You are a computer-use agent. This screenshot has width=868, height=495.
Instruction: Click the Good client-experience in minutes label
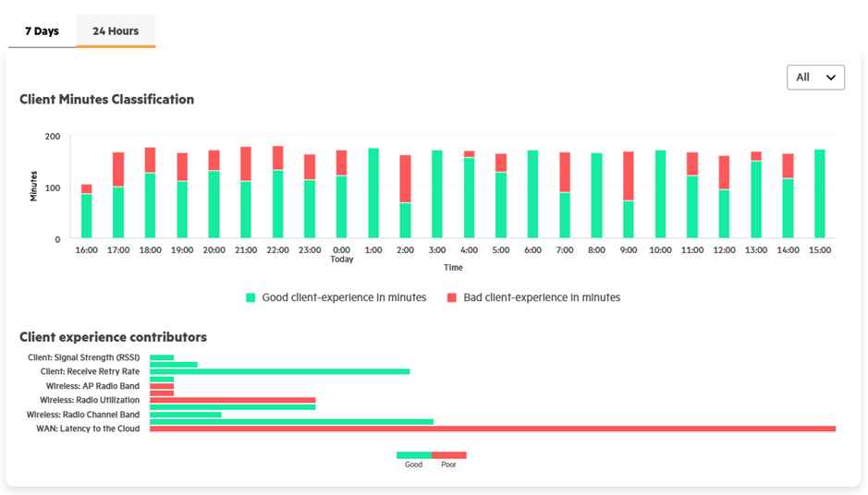344,297
